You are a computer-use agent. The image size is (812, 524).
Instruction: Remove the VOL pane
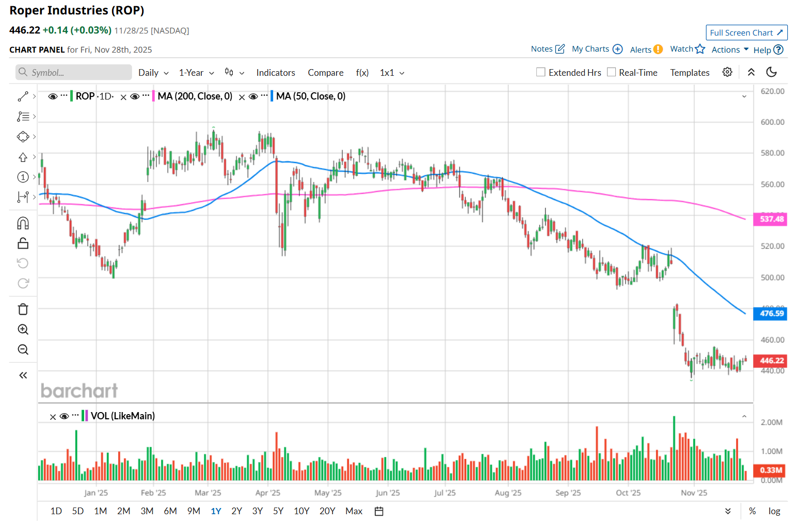pos(53,417)
